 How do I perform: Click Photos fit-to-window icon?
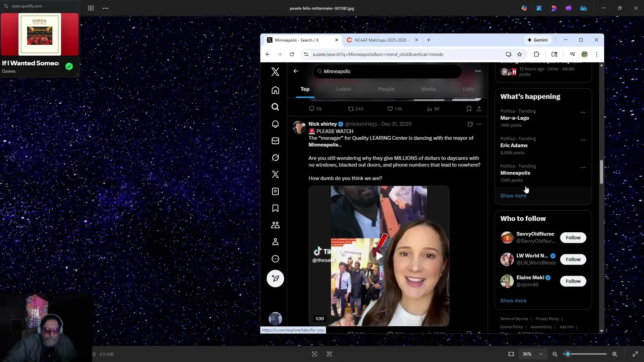tap(511, 354)
